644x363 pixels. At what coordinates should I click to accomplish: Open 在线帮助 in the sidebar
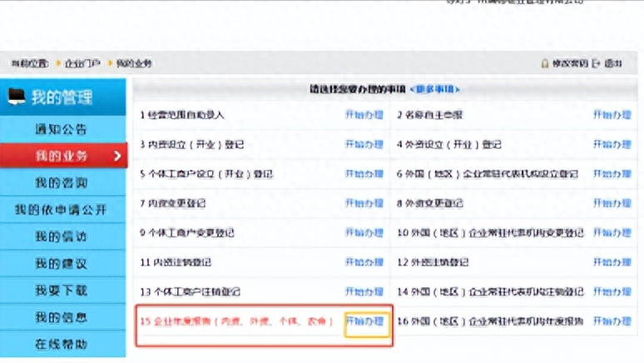coord(61,344)
